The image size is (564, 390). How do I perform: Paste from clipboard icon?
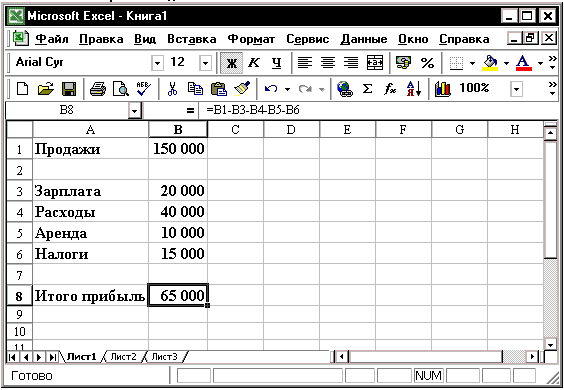tap(218, 89)
